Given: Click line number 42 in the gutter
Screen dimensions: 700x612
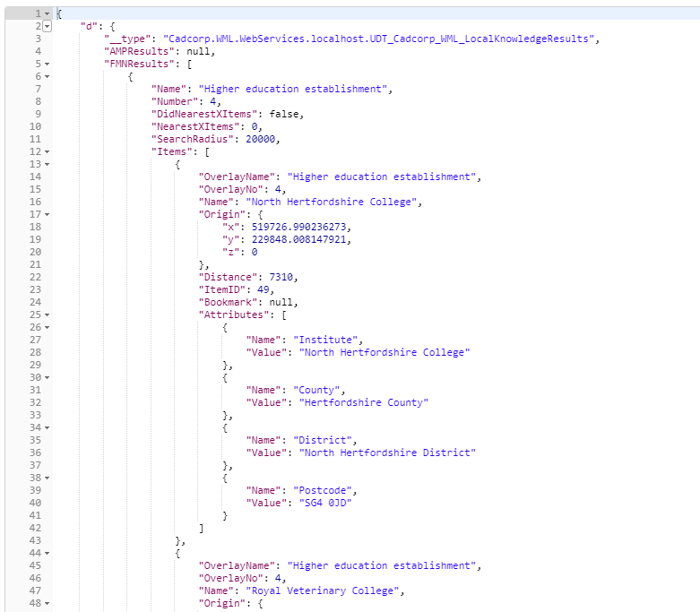Looking at the screenshot, I should [x=35, y=528].
